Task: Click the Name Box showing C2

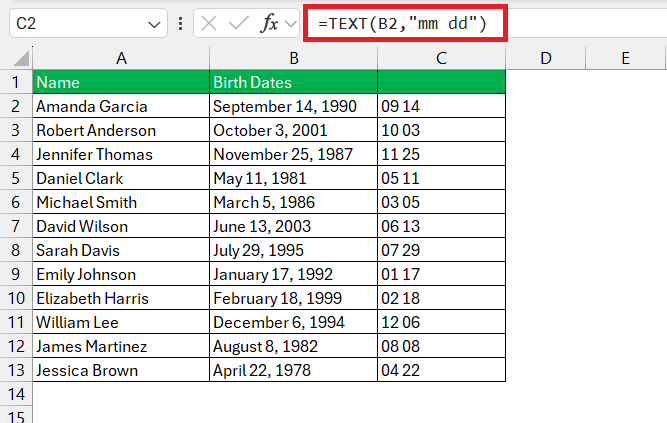Action: tap(88, 23)
